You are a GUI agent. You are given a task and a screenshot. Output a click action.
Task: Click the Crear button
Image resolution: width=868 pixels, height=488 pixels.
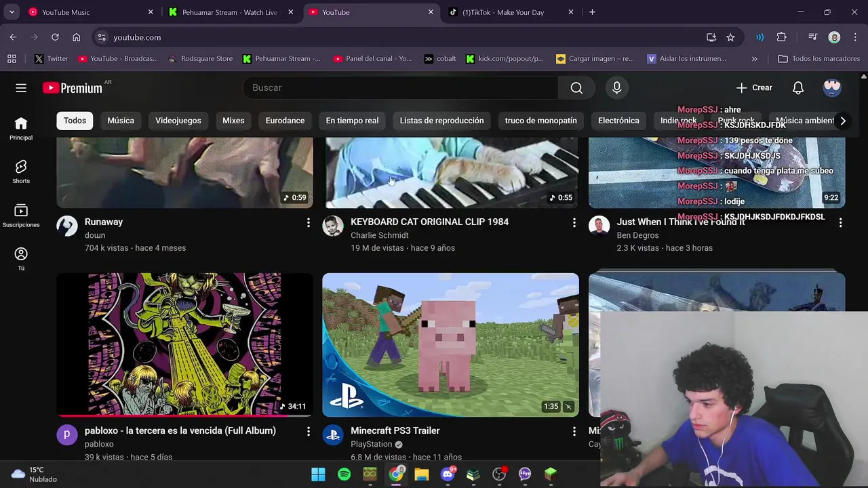754,87
